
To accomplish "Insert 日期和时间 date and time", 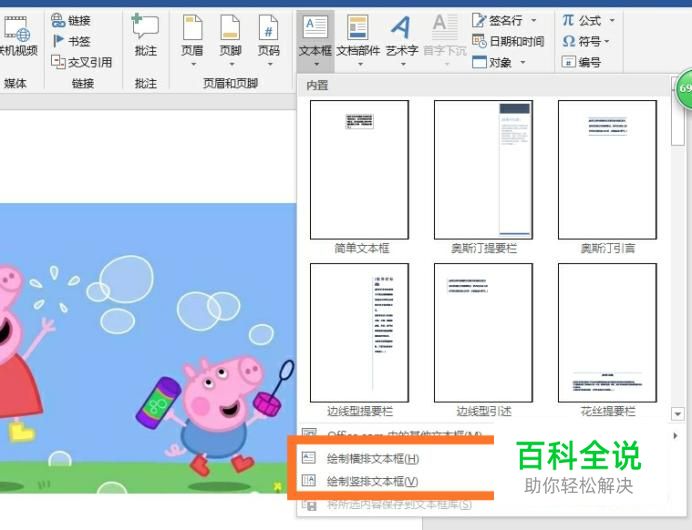I will point(508,41).
